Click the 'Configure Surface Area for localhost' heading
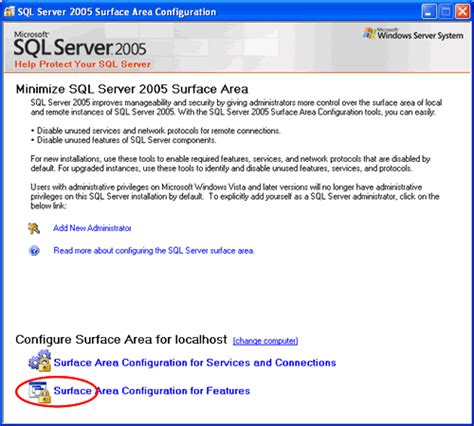474x426 pixels. [x=121, y=340]
